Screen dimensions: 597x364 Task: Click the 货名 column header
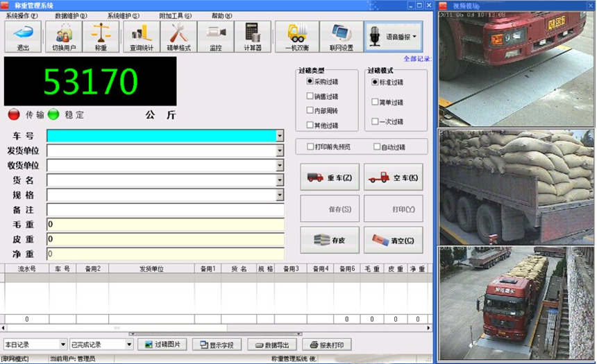point(239,268)
